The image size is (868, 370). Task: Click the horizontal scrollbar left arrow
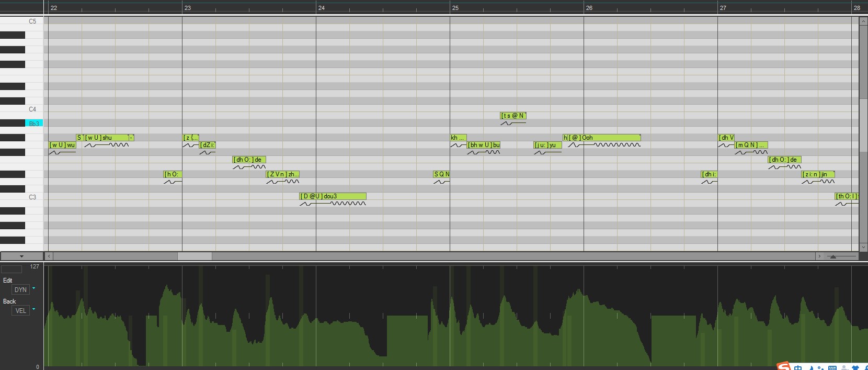tap(49, 256)
